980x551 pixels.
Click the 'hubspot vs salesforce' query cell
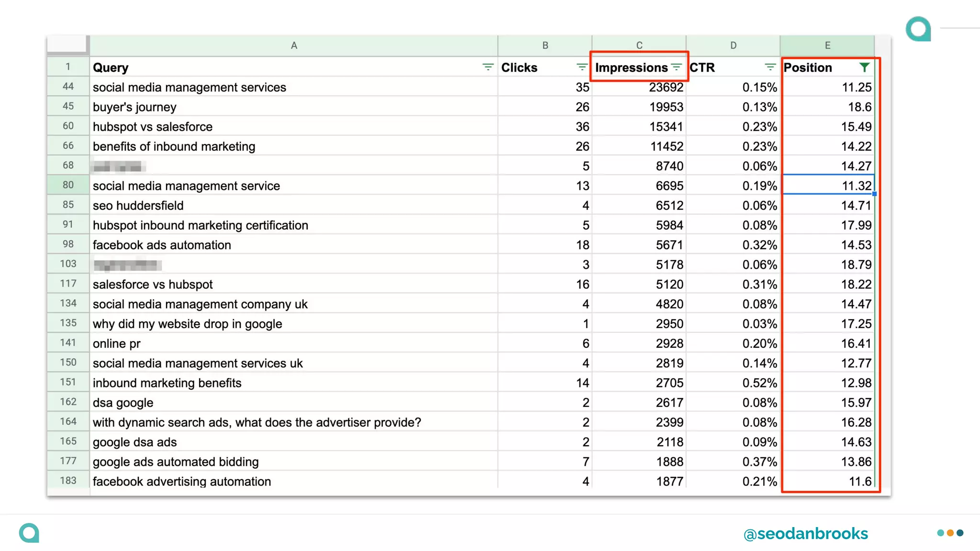tap(152, 127)
